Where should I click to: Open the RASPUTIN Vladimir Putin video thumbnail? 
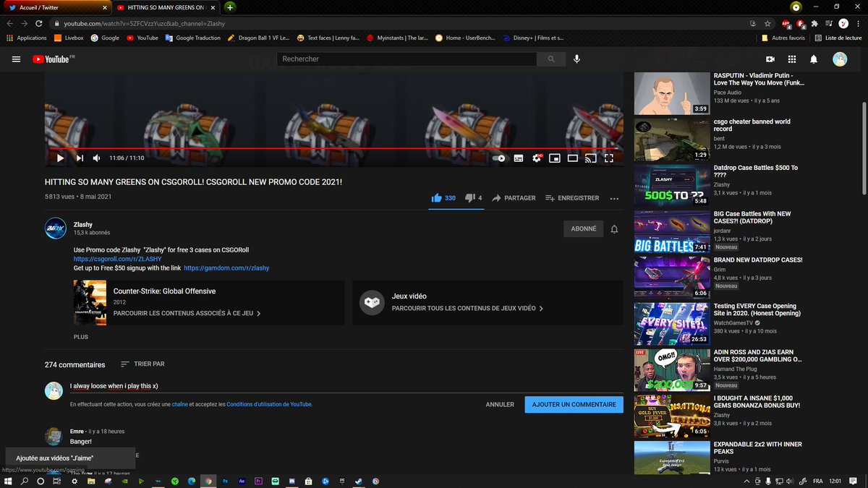[672, 93]
